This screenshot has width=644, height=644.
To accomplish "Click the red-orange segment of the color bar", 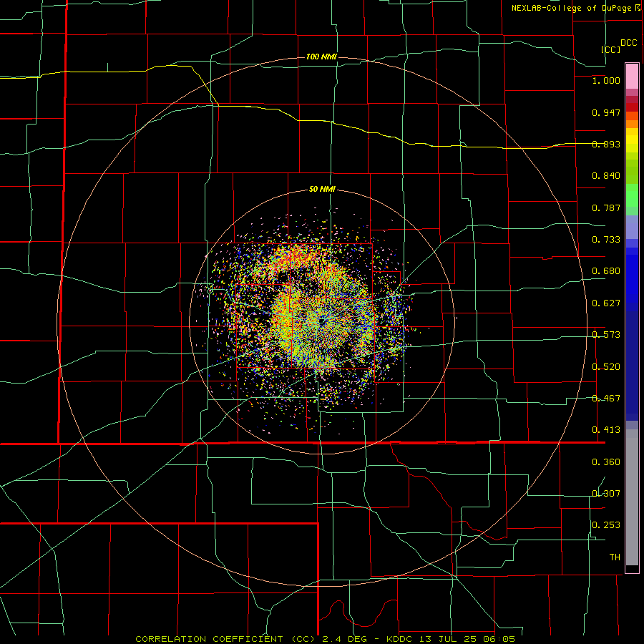I will click(632, 116).
